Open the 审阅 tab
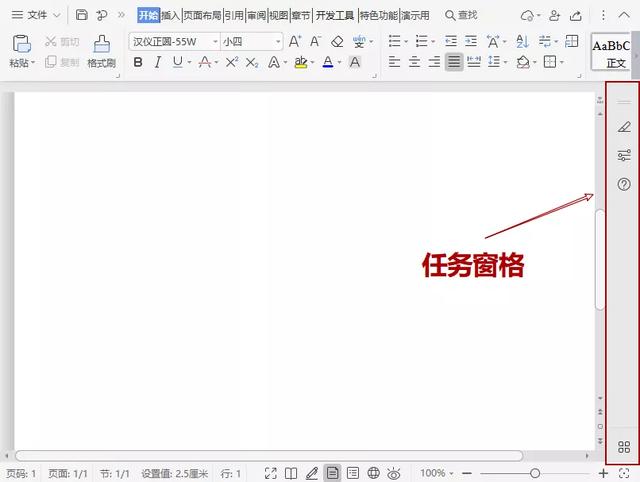The height and width of the screenshot is (482, 640). [256, 16]
